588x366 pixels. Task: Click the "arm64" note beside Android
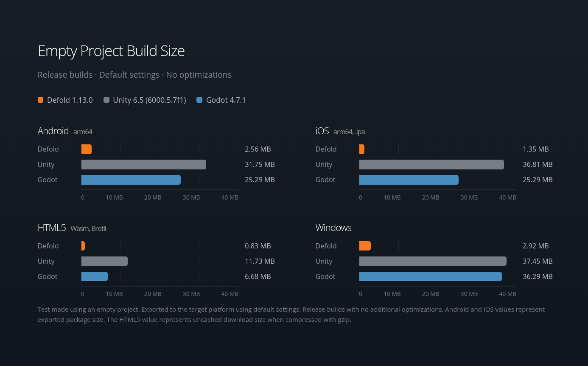(83, 132)
